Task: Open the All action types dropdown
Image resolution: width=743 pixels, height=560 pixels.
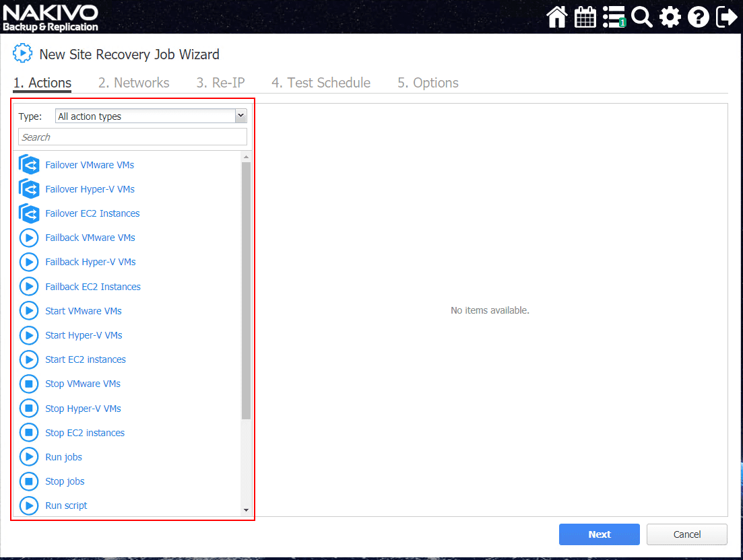Action: click(x=150, y=115)
